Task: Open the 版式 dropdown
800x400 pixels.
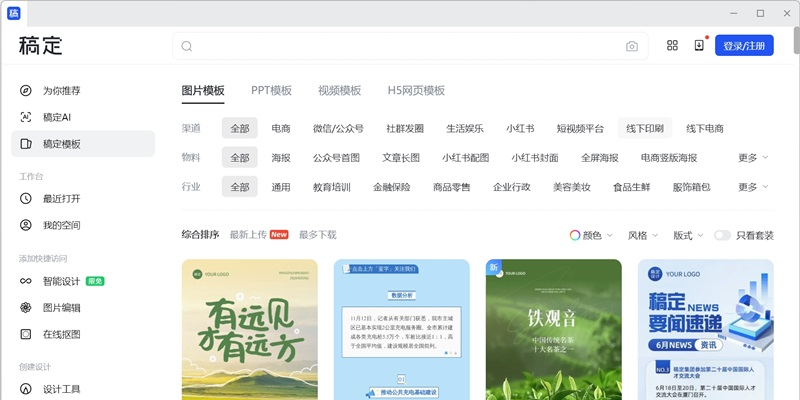Action: pos(688,235)
